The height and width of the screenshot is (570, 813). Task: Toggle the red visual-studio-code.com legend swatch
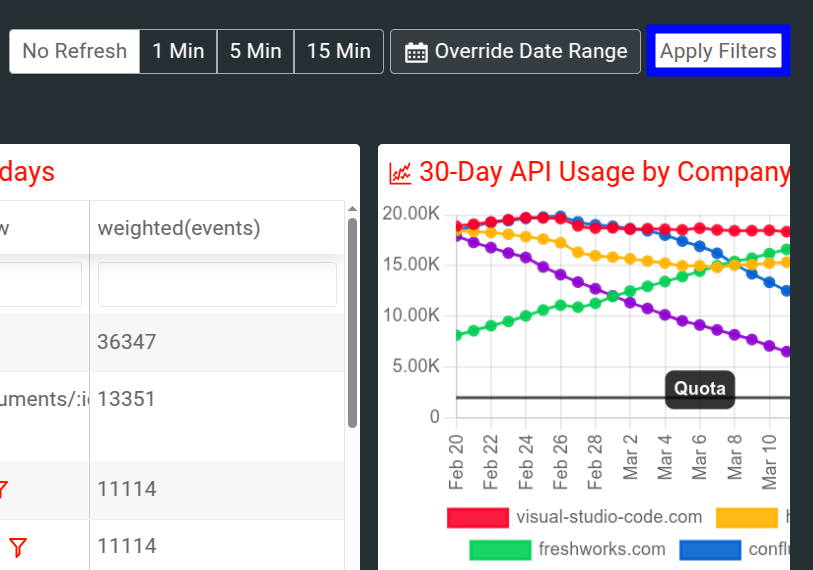pos(477,517)
